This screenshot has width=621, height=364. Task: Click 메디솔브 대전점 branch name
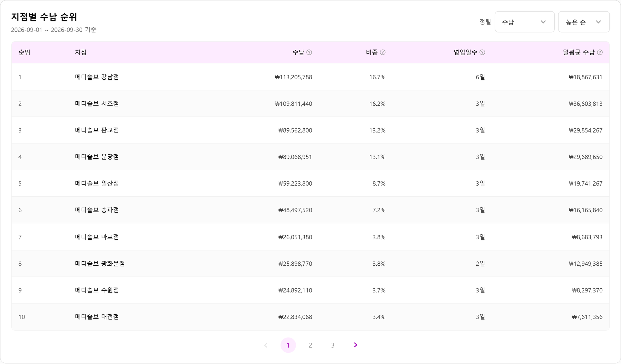pyautogui.click(x=97, y=317)
